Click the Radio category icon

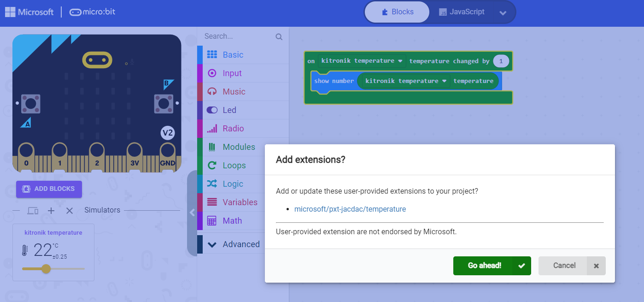(211, 128)
